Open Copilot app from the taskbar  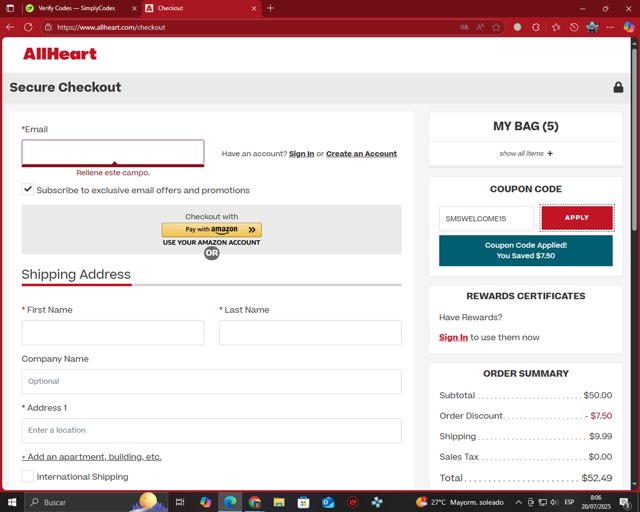click(205, 502)
